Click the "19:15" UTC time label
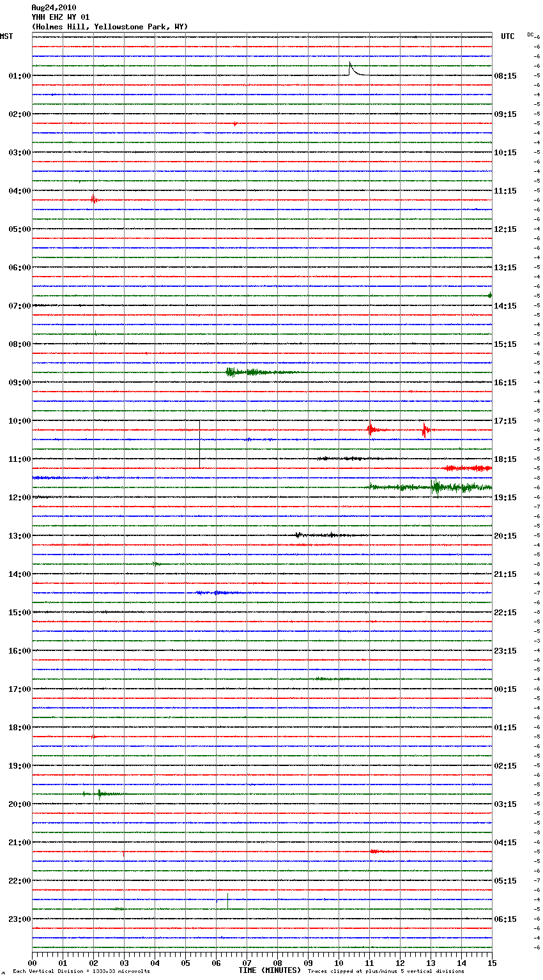The image size is (543, 980). click(x=505, y=498)
